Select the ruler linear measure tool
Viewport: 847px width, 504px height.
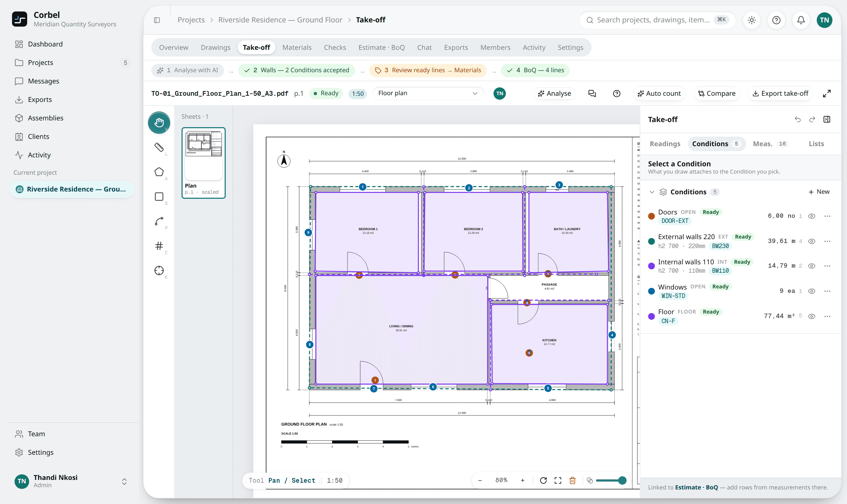[159, 147]
